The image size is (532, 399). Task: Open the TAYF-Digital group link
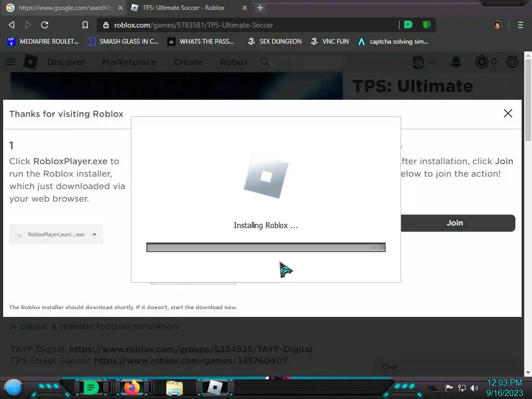191,349
